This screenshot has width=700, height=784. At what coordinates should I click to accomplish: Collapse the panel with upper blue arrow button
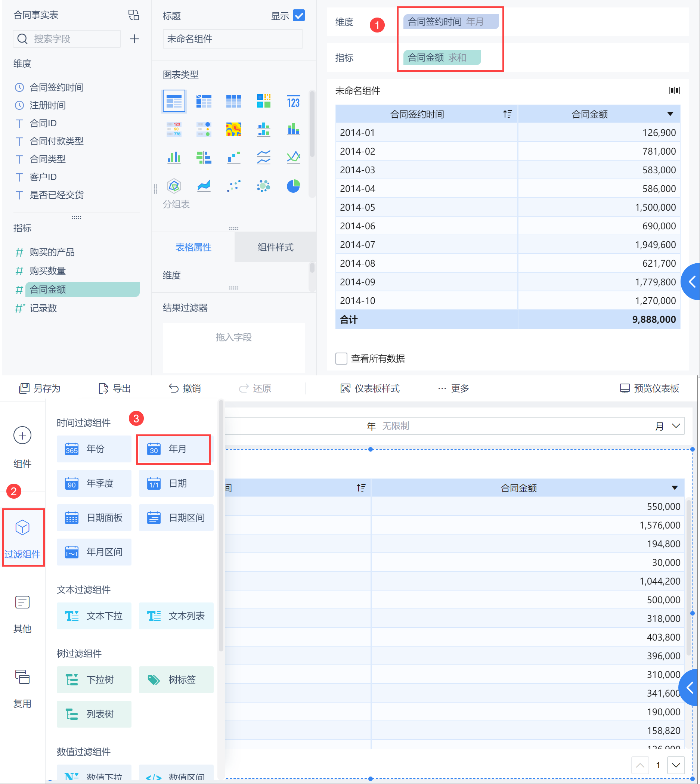pyautogui.click(x=691, y=282)
